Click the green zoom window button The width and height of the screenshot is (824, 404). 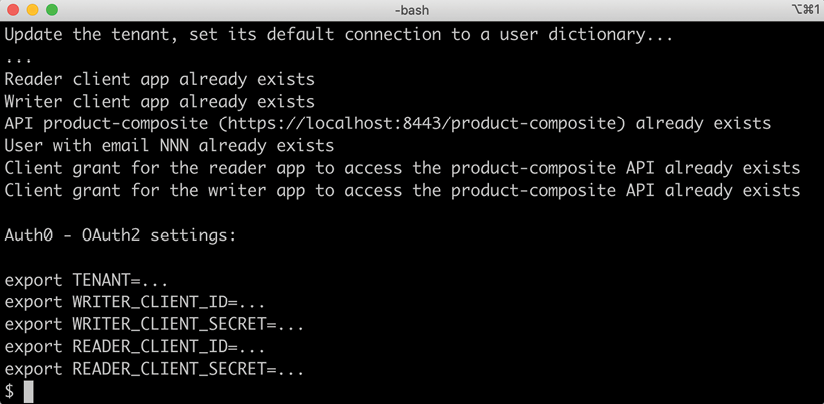(x=52, y=10)
